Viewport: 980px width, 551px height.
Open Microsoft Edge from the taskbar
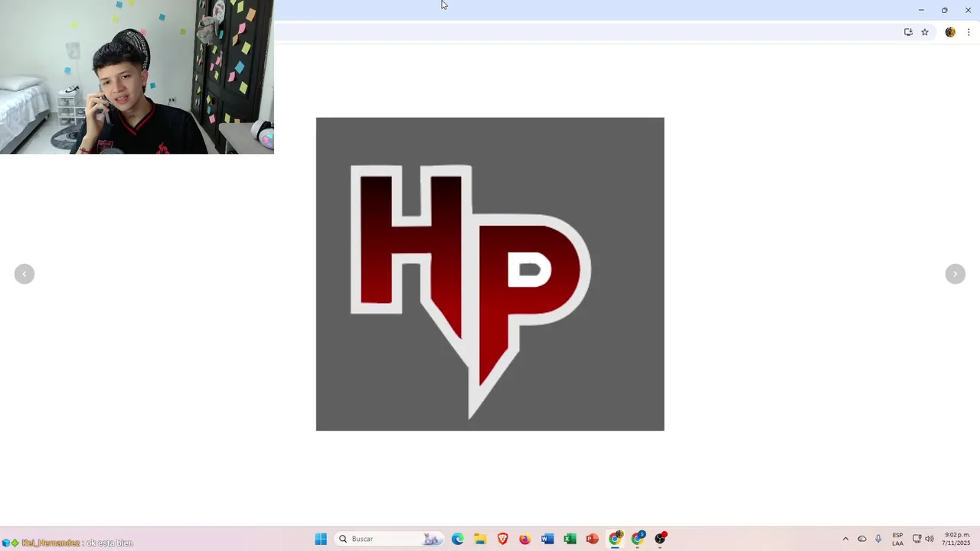458,539
